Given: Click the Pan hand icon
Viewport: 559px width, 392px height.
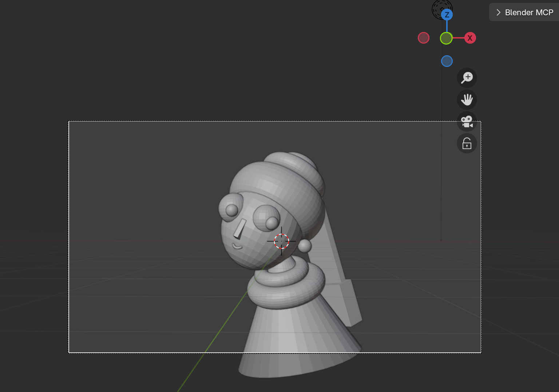Looking at the screenshot, I should [x=467, y=100].
